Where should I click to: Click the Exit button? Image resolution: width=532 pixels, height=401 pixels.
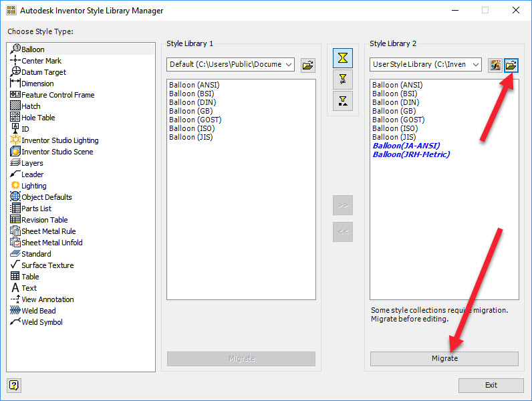[491, 385]
